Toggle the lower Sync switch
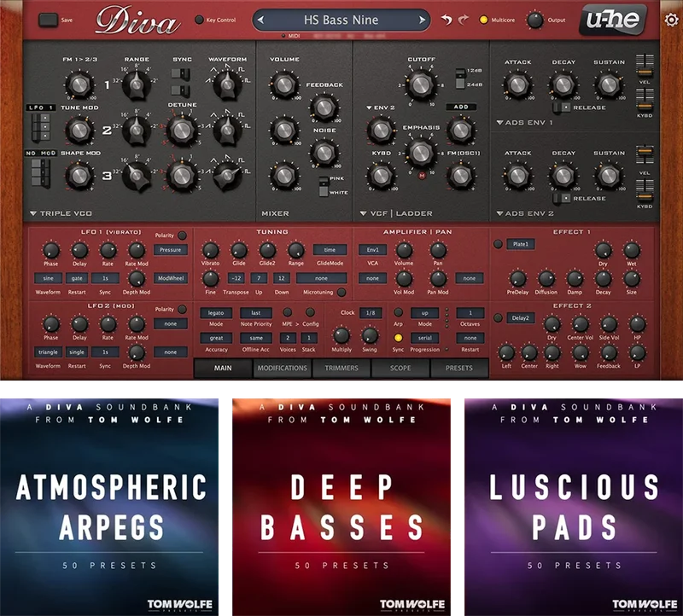683x616 pixels. pyautogui.click(x=180, y=90)
